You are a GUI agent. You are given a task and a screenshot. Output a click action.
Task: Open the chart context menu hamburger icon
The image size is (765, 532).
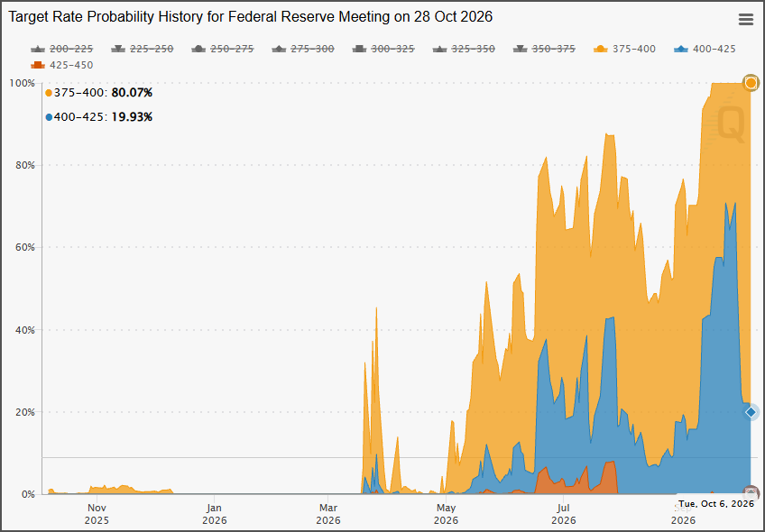coord(745,20)
